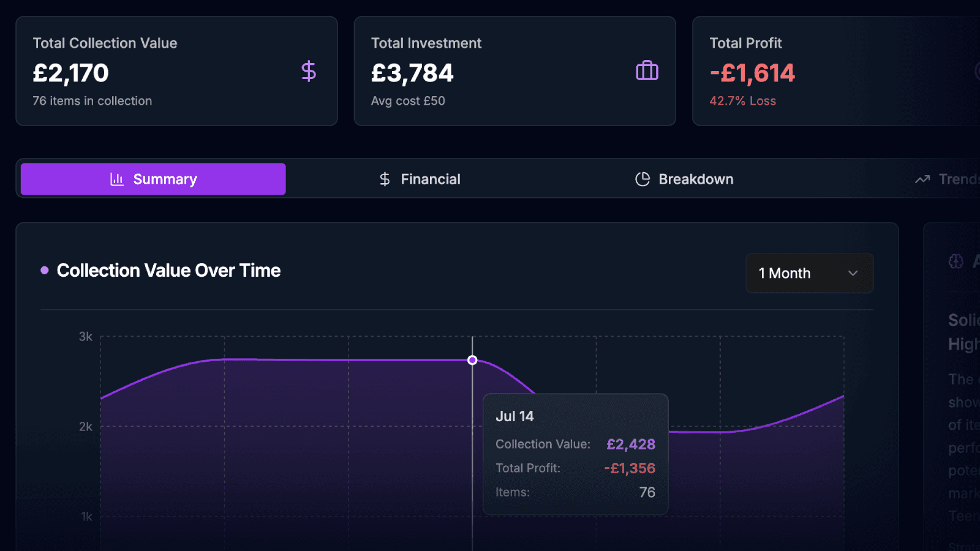980x551 pixels.
Task: Click the highlighted data point on the chart line
Action: pyautogui.click(x=472, y=360)
